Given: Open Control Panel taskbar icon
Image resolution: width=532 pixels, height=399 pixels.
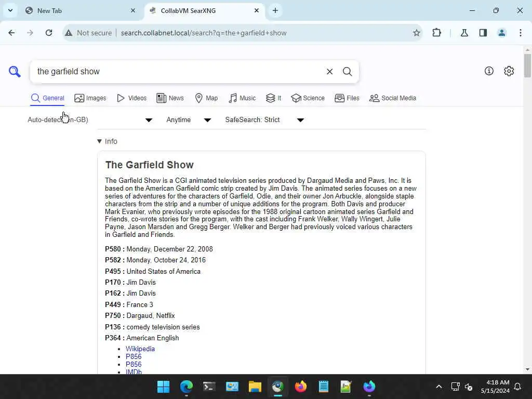Looking at the screenshot, I should coord(232,387).
